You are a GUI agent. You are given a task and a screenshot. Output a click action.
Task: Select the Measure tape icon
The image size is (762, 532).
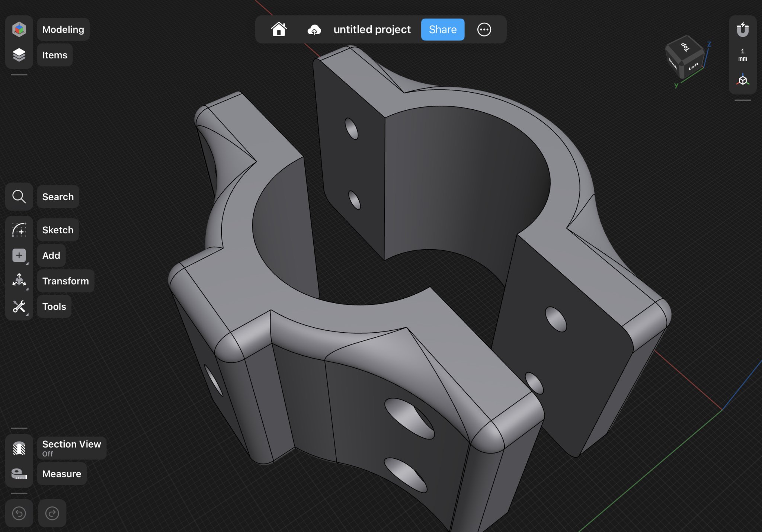(19, 474)
